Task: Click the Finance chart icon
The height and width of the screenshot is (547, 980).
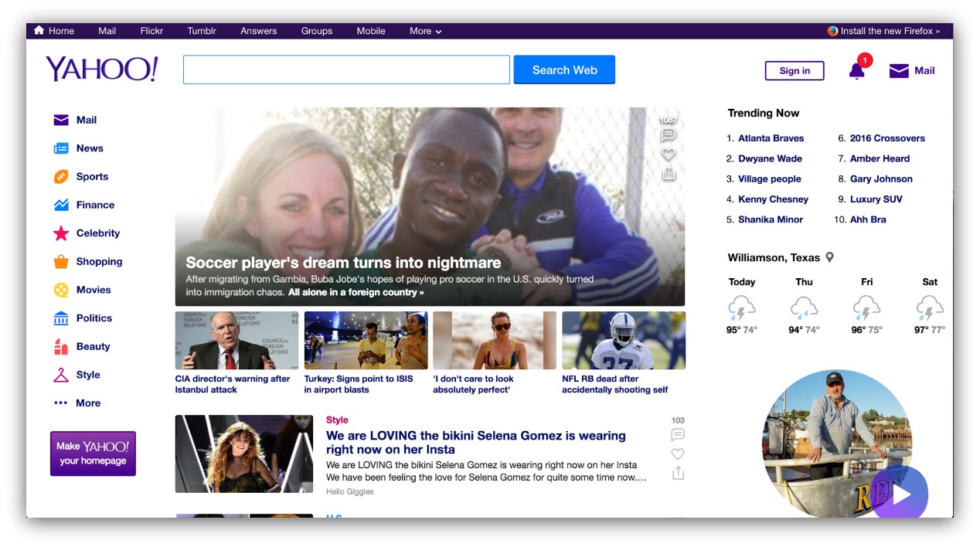Action: pos(61,205)
